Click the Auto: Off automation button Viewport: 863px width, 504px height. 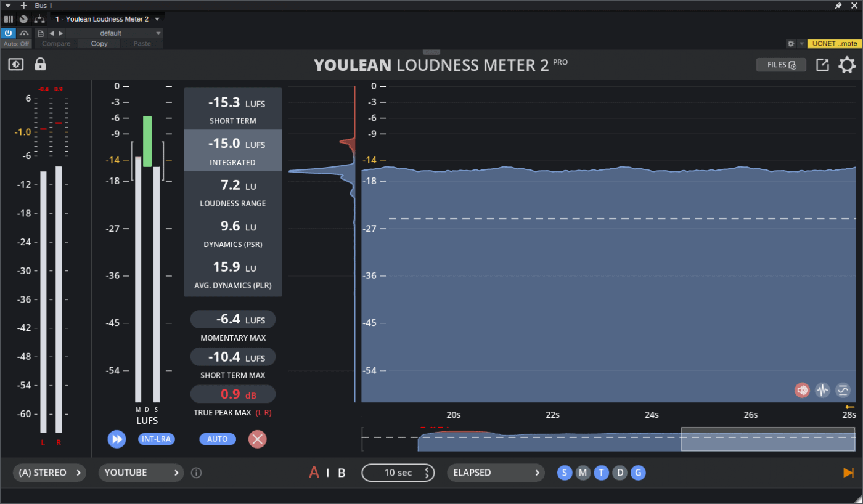point(16,44)
